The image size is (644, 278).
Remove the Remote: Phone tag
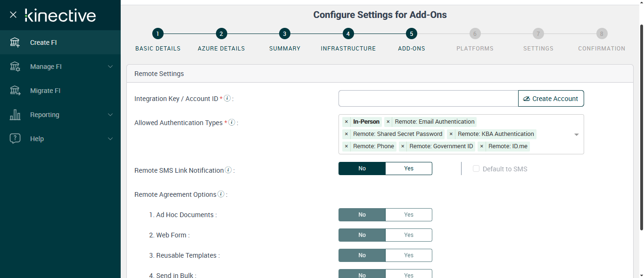(x=347, y=146)
